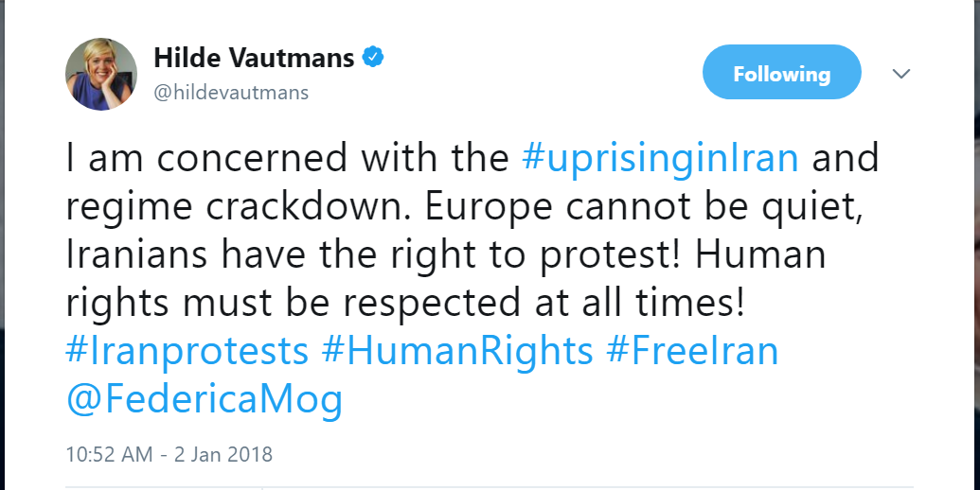Open the #HumanRights hashtag

click(x=456, y=351)
